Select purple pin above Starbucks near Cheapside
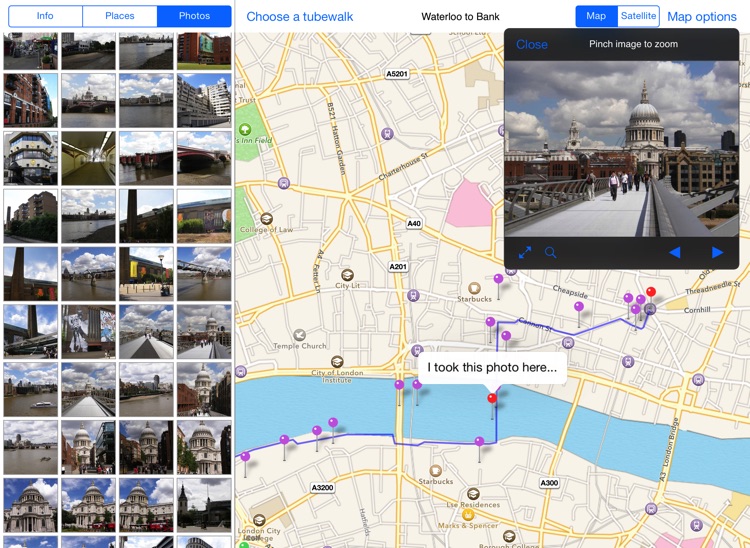 pos(498,278)
